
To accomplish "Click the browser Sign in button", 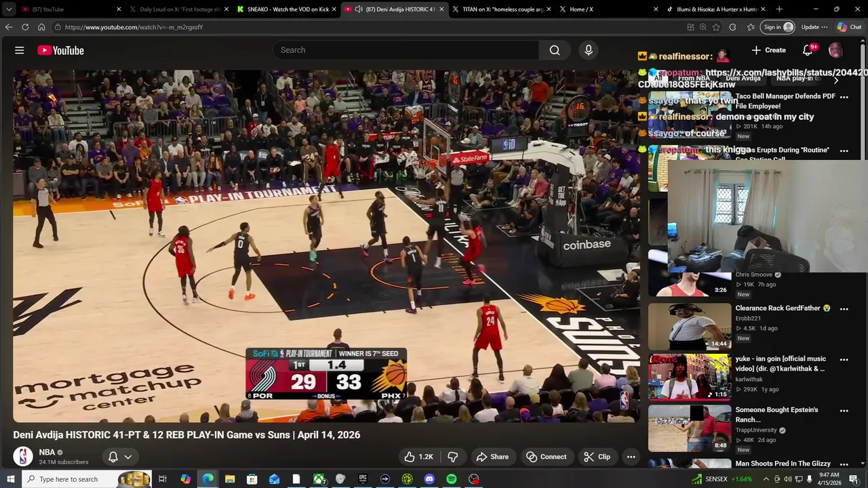I will 778,27.
